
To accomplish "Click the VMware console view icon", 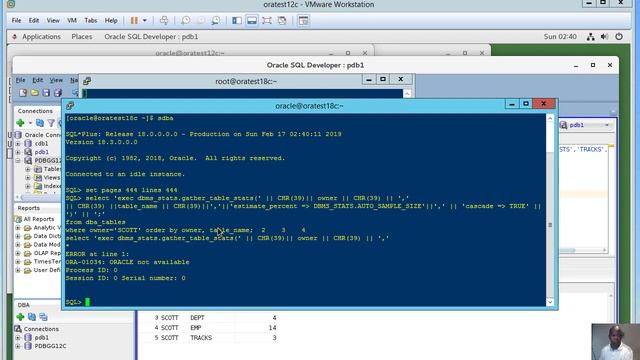I will coord(303,20).
